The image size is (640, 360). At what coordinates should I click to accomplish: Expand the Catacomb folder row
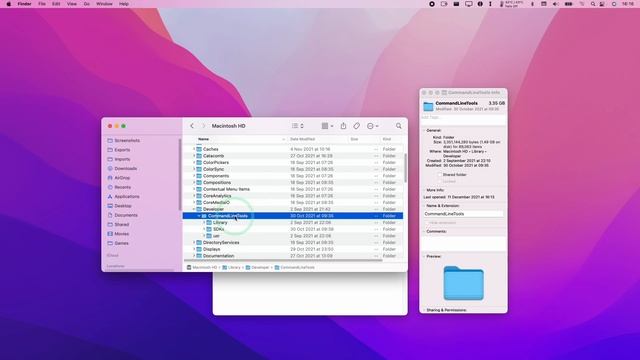194,156
